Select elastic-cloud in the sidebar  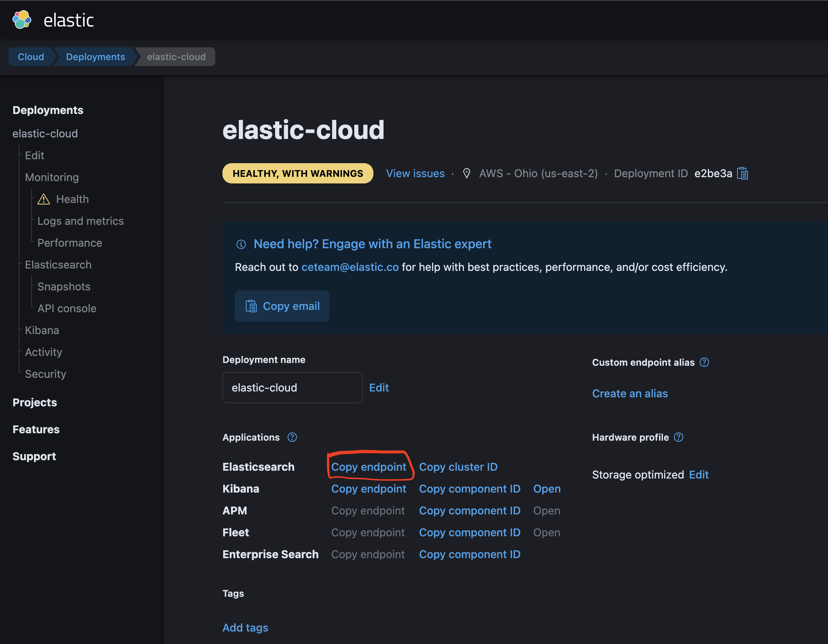tap(45, 133)
